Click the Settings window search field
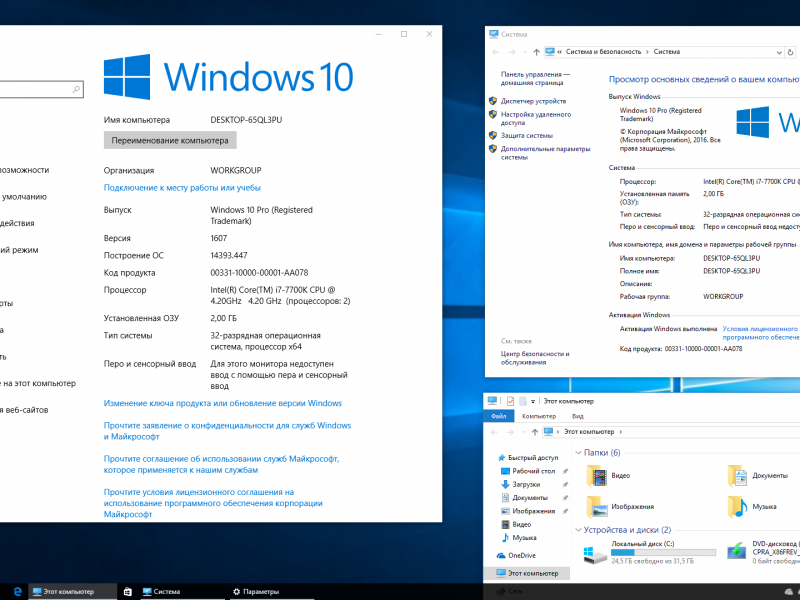Image resolution: width=800 pixels, height=600 pixels. click(x=41, y=89)
